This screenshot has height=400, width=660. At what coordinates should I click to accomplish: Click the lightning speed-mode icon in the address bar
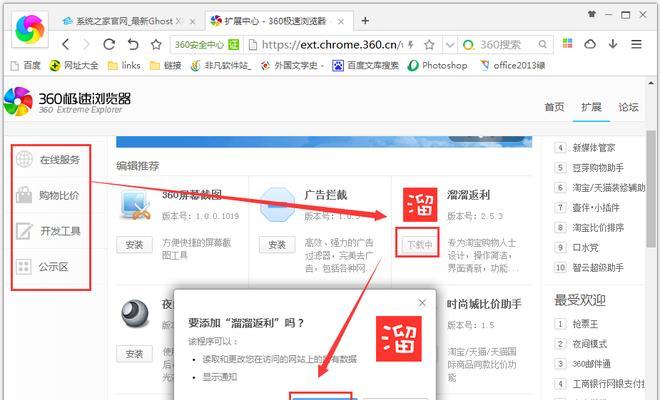click(410, 45)
